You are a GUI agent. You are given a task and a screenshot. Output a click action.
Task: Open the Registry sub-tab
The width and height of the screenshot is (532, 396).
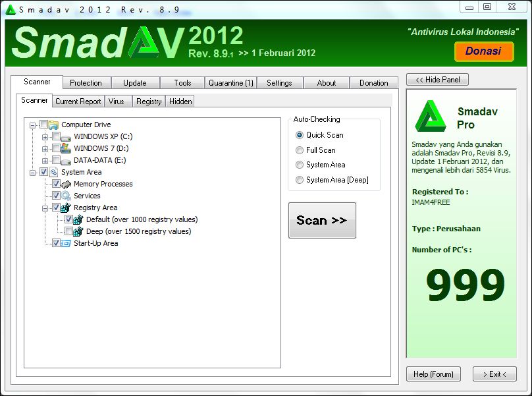(149, 101)
